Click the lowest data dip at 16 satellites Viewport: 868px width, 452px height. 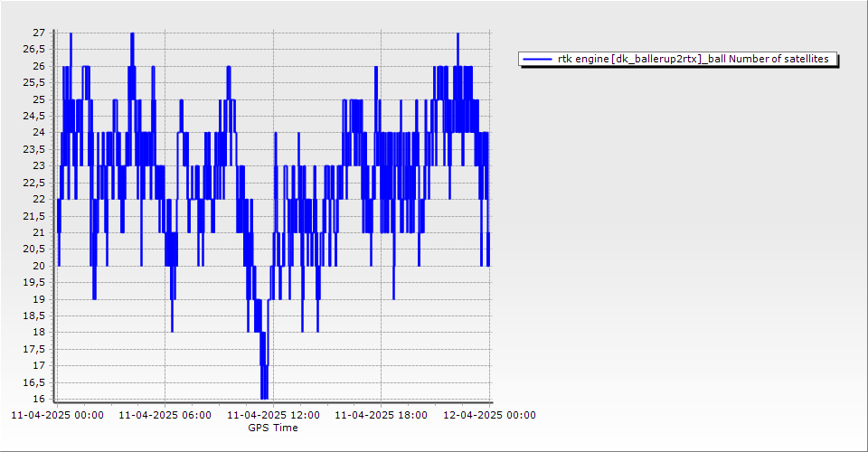[264, 397]
